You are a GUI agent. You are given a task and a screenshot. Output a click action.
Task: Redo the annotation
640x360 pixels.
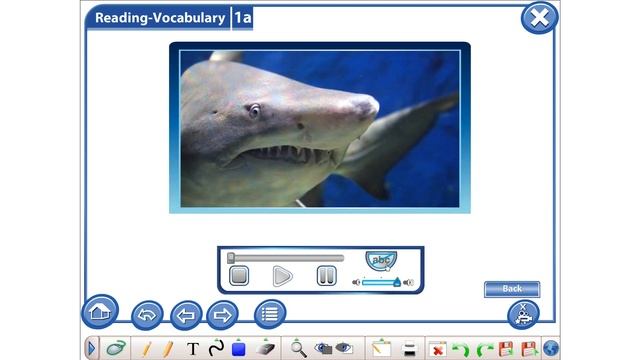click(484, 350)
